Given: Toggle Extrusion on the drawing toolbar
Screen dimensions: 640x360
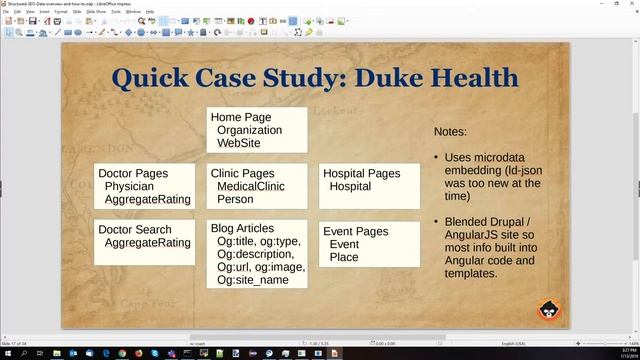Looking at the screenshot, I should point(320,32).
